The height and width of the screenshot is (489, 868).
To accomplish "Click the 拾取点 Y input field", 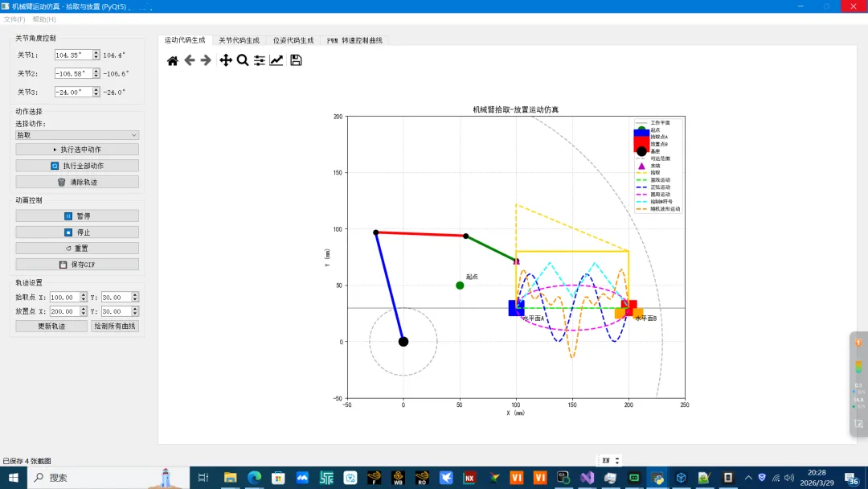I will pyautogui.click(x=116, y=298).
